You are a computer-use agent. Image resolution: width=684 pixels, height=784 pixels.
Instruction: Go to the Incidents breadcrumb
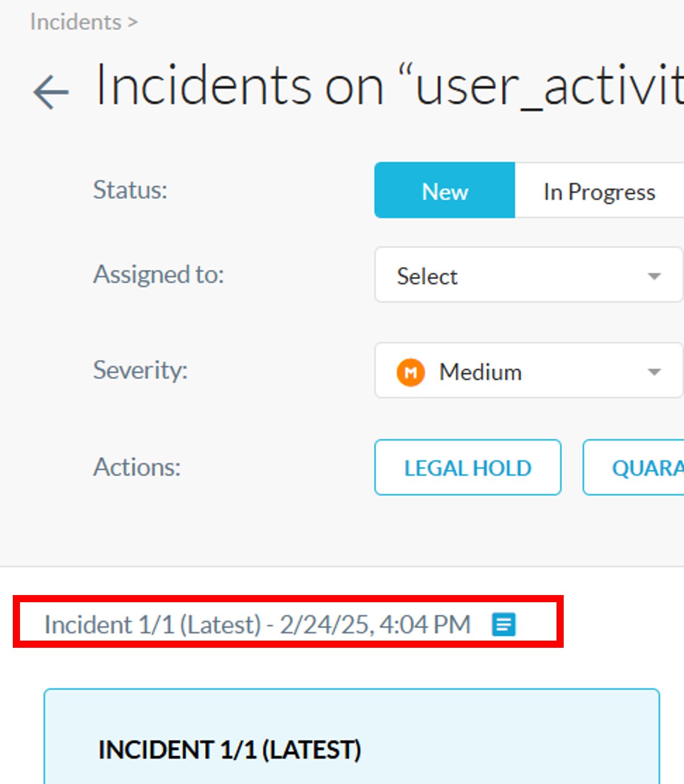(x=76, y=22)
